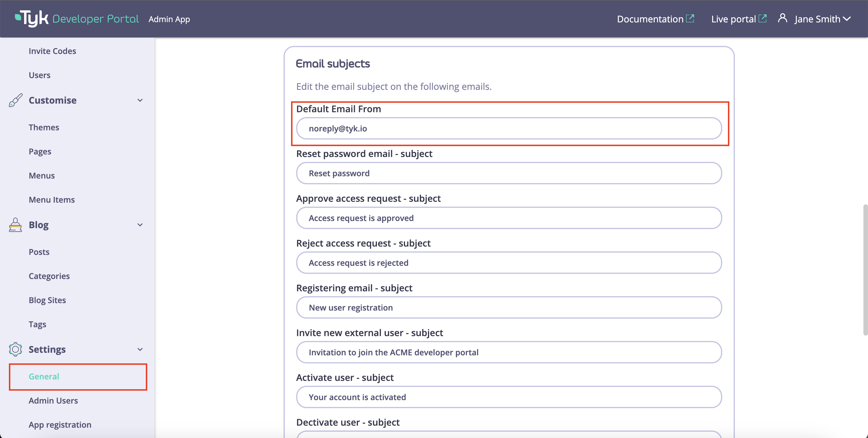Viewport: 868px width, 438px height.
Task: Collapse the Blog section chevron
Action: click(140, 225)
